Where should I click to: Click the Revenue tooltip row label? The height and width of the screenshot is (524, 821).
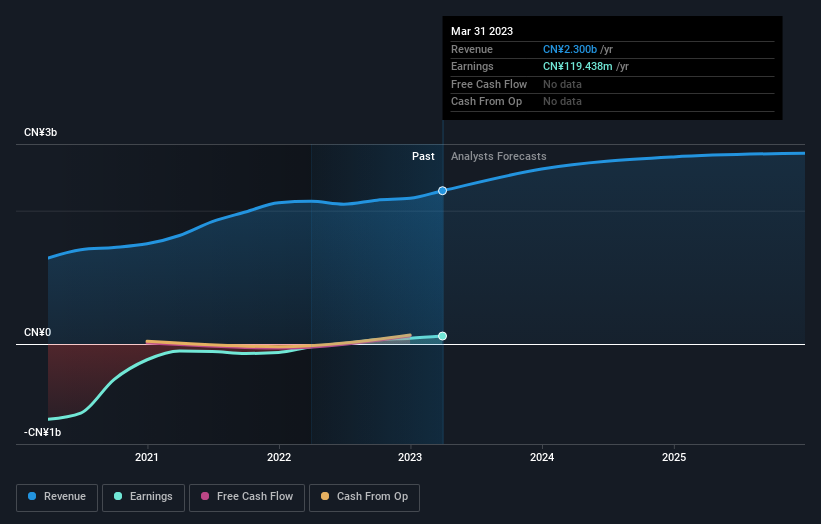tap(472, 49)
